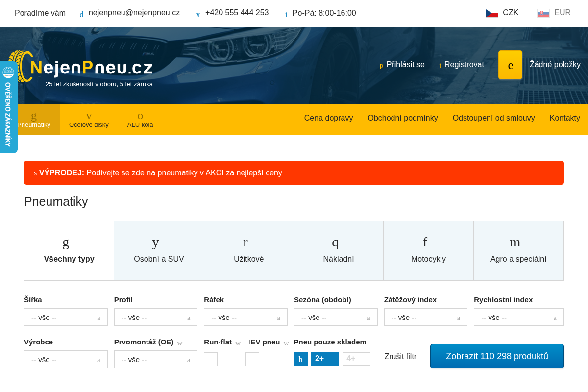Select Agro a speciální tab
The width and height of the screenshot is (588, 392).
518,250
